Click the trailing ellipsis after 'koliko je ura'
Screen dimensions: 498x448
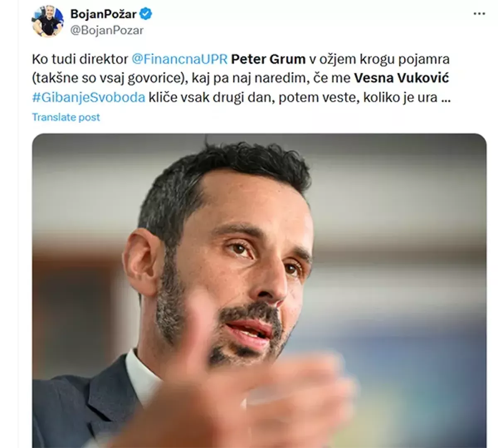pyautogui.click(x=446, y=98)
